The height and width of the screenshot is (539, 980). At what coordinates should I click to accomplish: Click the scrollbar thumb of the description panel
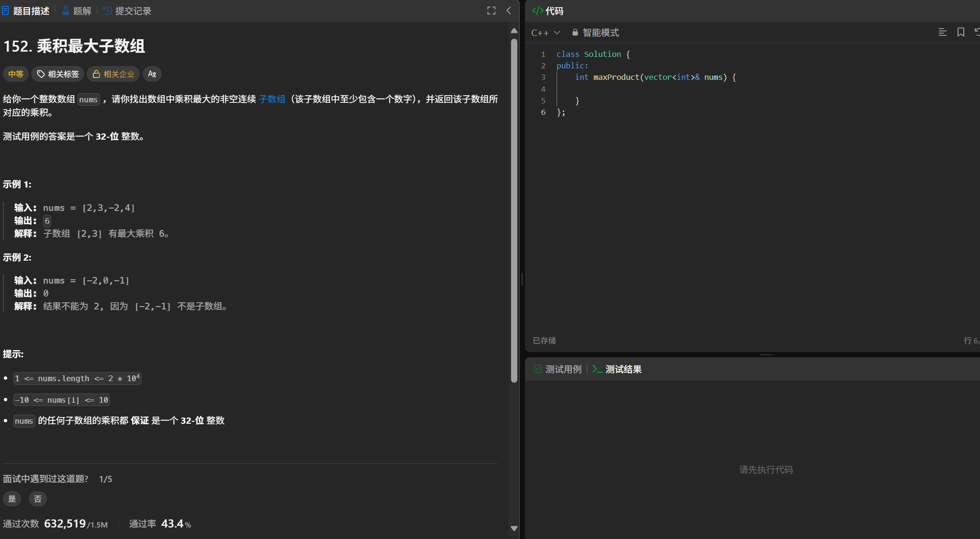tap(514, 210)
